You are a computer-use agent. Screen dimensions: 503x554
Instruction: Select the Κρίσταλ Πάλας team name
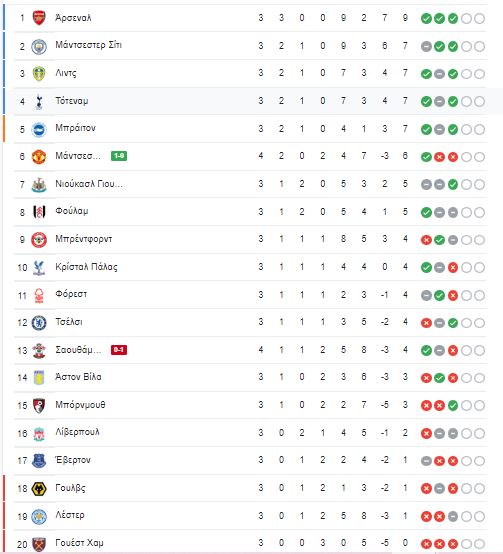[86, 267]
